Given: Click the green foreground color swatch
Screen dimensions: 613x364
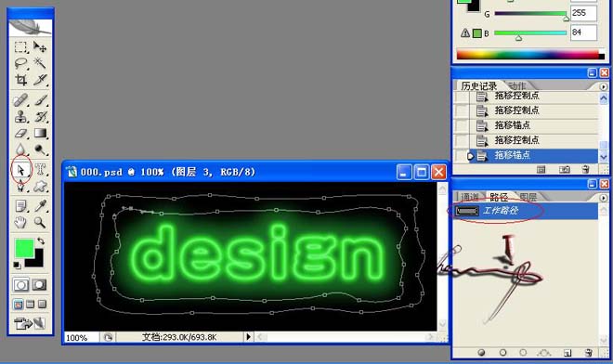Looking at the screenshot, I should coord(24,248).
